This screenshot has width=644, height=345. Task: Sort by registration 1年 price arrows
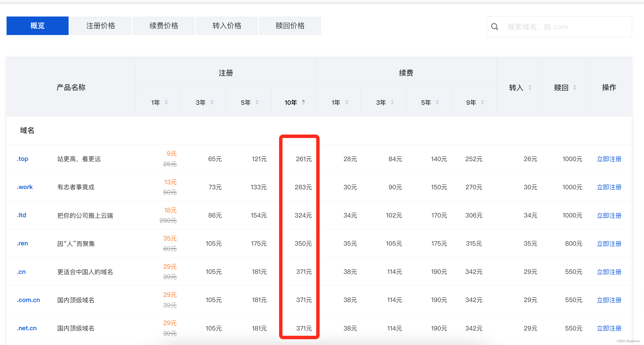[166, 102]
